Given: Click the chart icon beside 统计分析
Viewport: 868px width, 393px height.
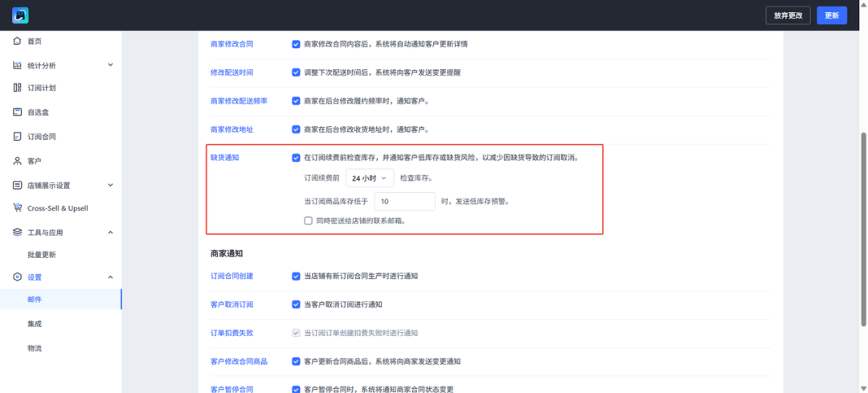Looking at the screenshot, I should 17,65.
